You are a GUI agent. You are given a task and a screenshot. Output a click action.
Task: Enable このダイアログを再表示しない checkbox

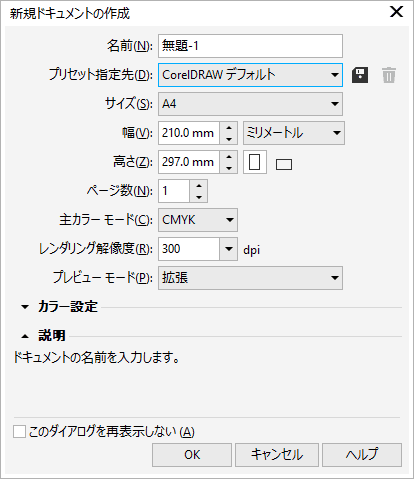[x=19, y=431]
